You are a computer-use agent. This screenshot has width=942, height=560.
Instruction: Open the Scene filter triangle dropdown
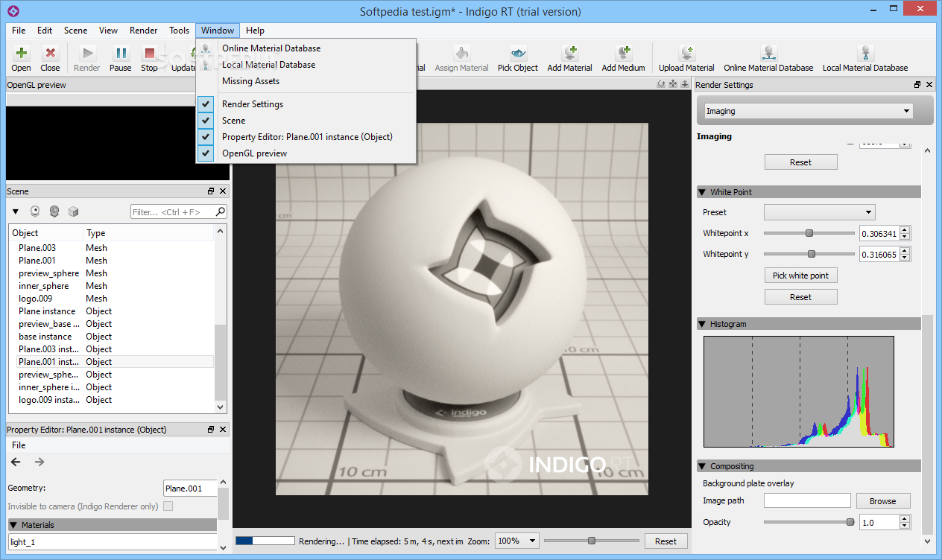tap(16, 212)
